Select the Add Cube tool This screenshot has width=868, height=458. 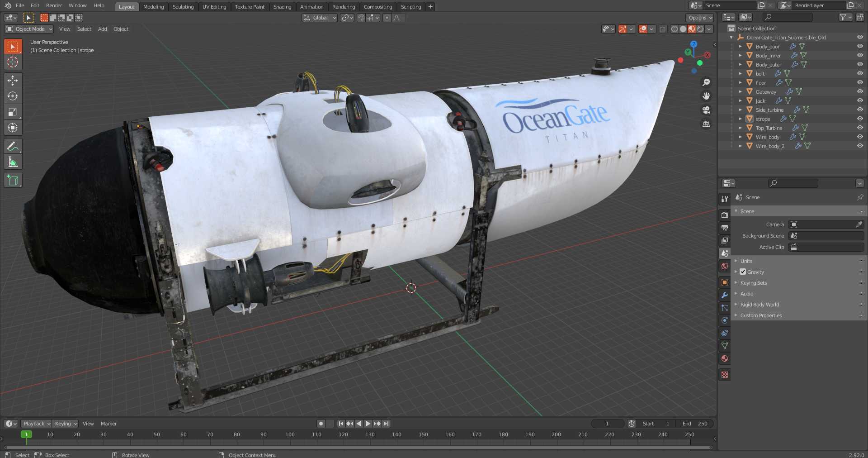pos(13,180)
